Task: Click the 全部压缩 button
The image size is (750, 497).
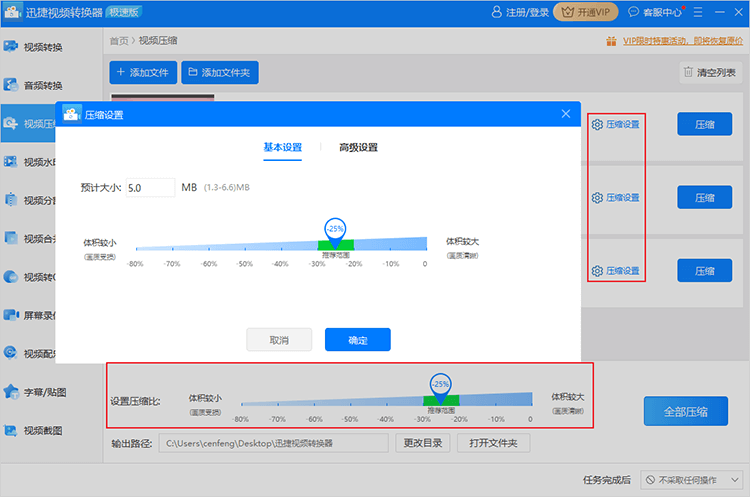Action: click(x=685, y=411)
